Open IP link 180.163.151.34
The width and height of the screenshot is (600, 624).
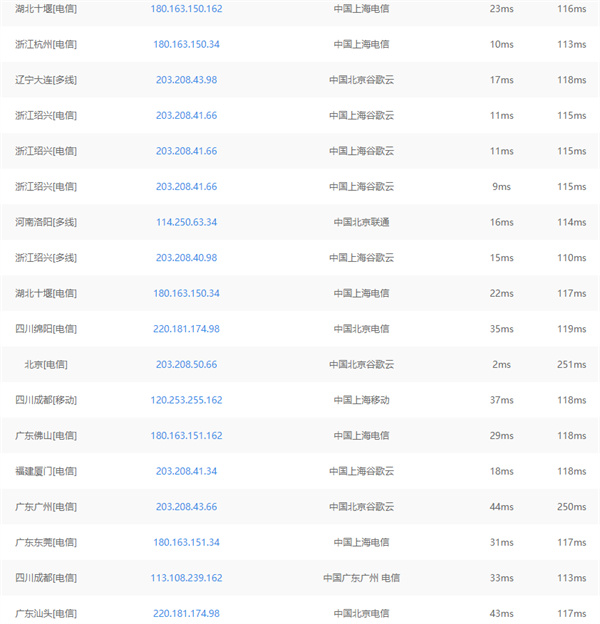pyautogui.click(x=186, y=542)
